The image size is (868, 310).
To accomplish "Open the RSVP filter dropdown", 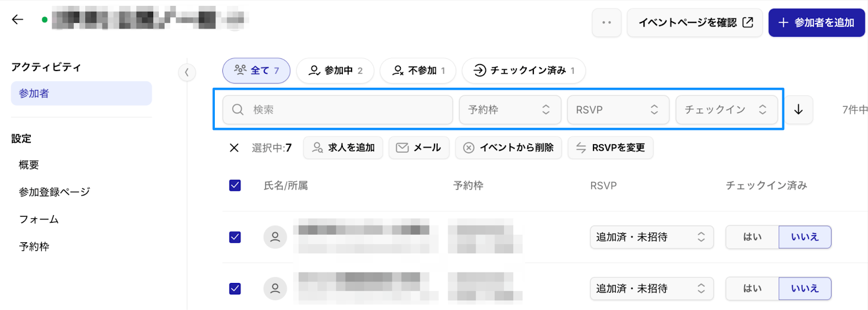I will tap(617, 109).
